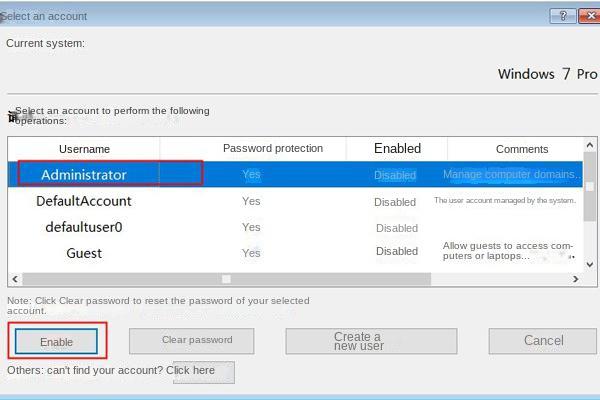This screenshot has width=600, height=400.
Task: Select the defaultuser0 account row
Action: click(295, 227)
